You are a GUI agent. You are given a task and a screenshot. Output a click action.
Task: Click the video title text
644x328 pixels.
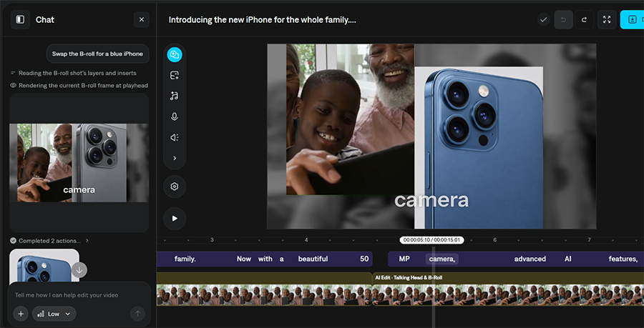pos(263,20)
